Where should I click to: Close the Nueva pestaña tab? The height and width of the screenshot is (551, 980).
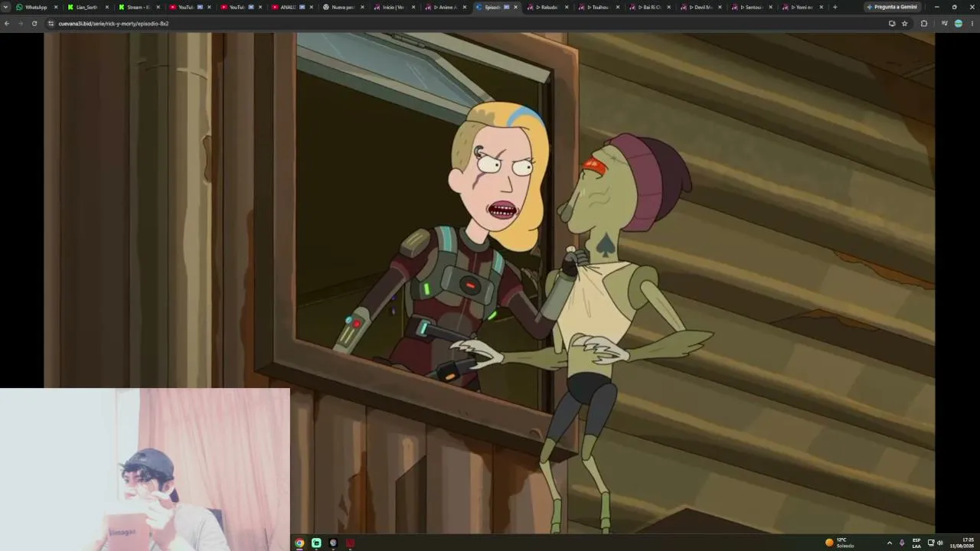pos(362,7)
